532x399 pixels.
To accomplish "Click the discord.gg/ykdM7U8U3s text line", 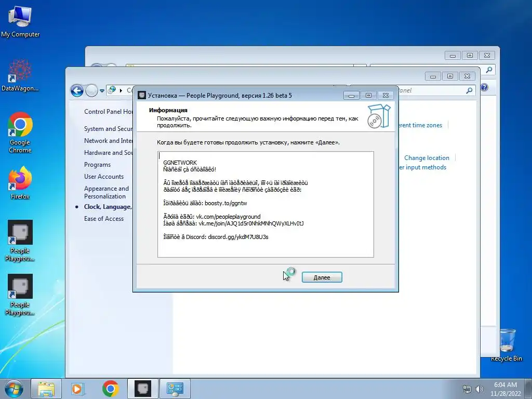I will pyautogui.click(x=216, y=237).
